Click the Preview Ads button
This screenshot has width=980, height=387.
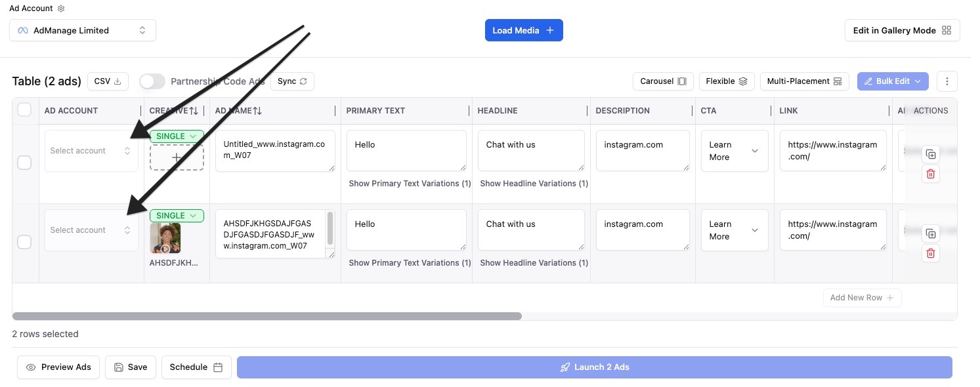(x=58, y=367)
